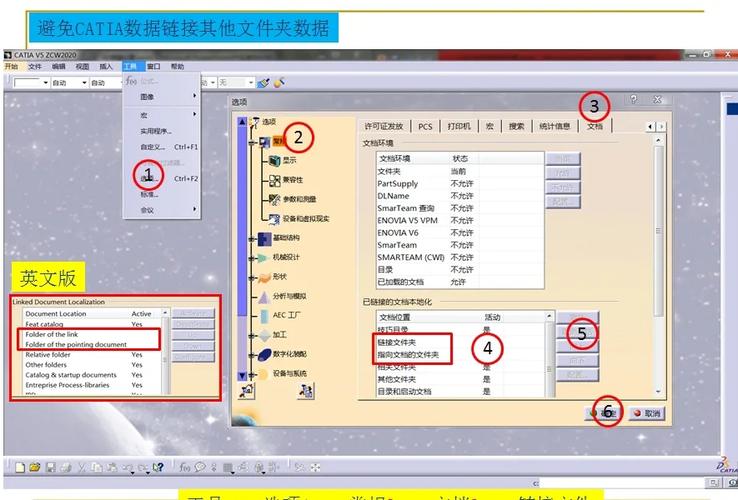Click the tab strip right scroll arrow
The image size is (738, 500).
click(x=661, y=126)
